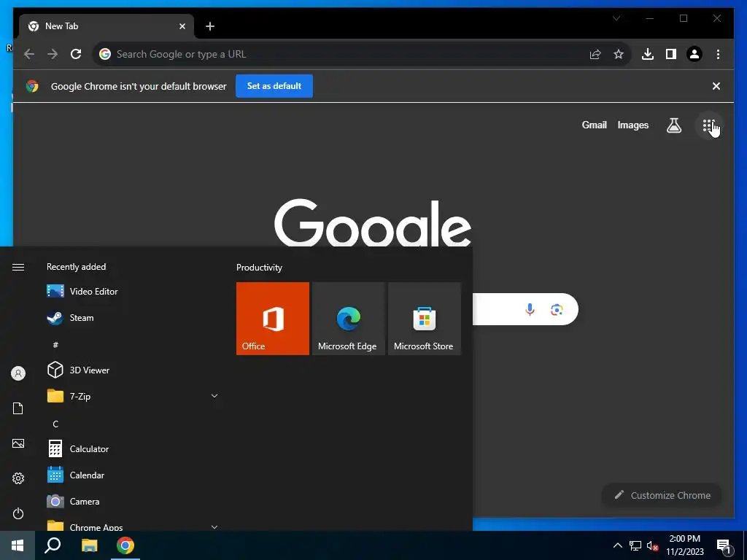Open notification center icon
Image resolution: width=747 pixels, height=560 pixels.
[x=724, y=545]
